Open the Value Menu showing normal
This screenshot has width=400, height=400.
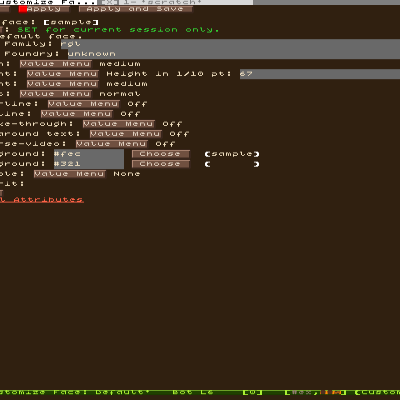coord(56,94)
